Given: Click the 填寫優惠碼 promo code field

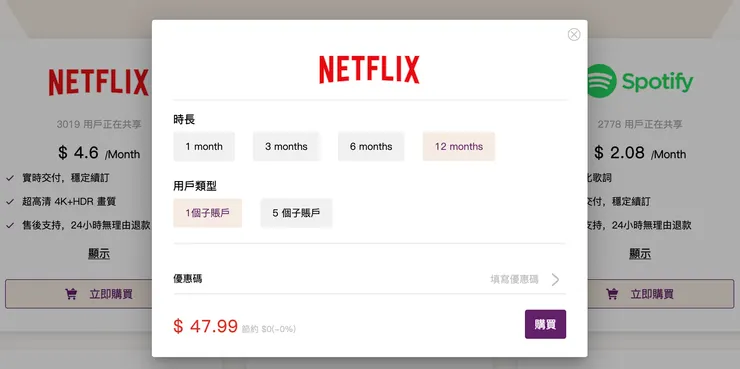Looking at the screenshot, I should [x=514, y=279].
